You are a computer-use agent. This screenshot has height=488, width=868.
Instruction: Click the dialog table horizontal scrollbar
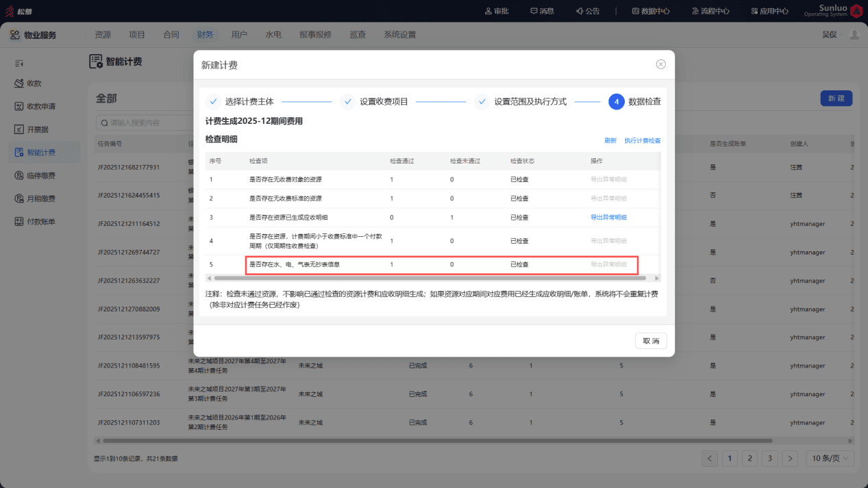[x=430, y=278]
